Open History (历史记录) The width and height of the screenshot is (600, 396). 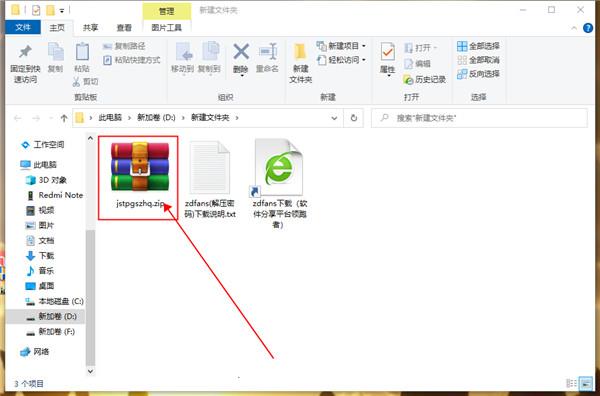pos(425,80)
